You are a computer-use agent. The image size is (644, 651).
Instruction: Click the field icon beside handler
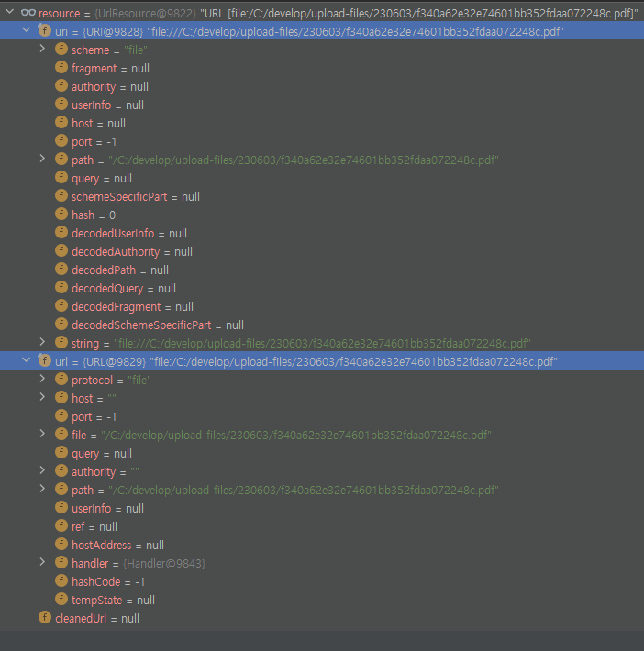(61, 562)
